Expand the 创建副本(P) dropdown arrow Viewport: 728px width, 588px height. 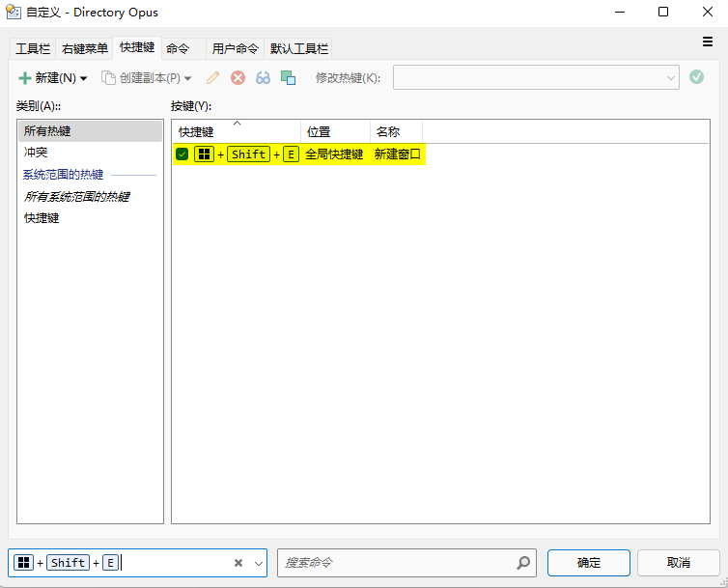[188, 78]
